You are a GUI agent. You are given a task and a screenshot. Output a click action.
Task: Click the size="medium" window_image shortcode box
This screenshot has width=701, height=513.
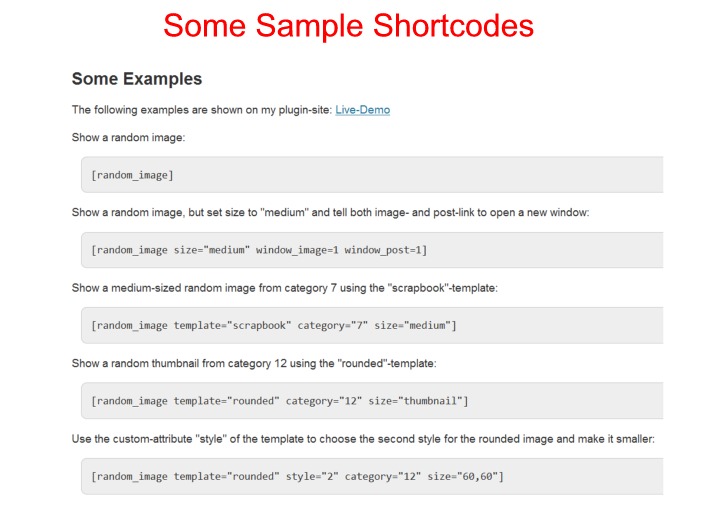pos(372,250)
